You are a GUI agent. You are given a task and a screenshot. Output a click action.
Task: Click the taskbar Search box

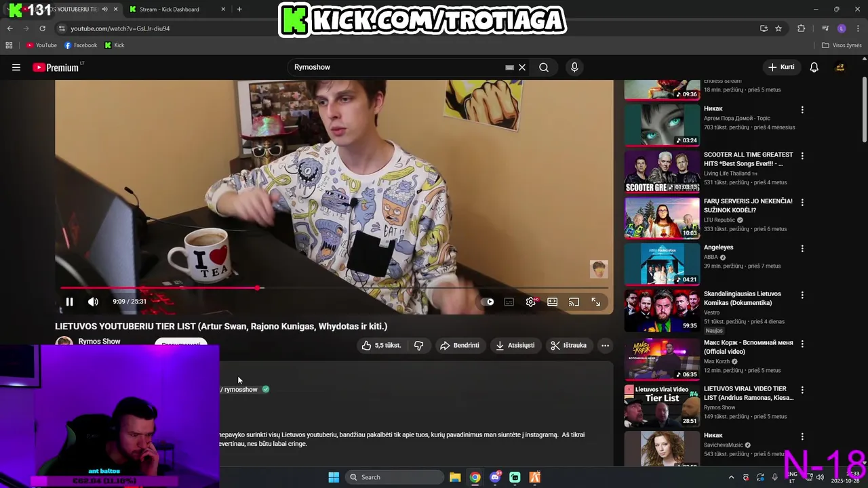[394, 477]
